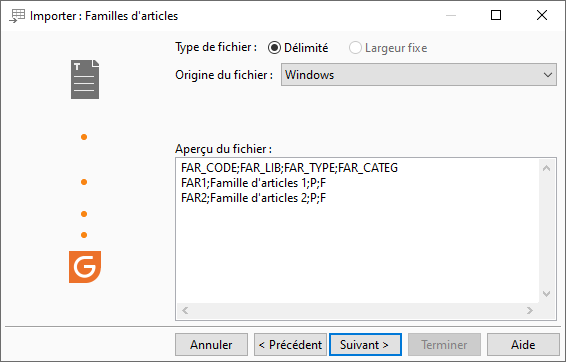Screen dimensions: 566x362
Task: Cancel the import with Annuler
Action: (x=212, y=345)
